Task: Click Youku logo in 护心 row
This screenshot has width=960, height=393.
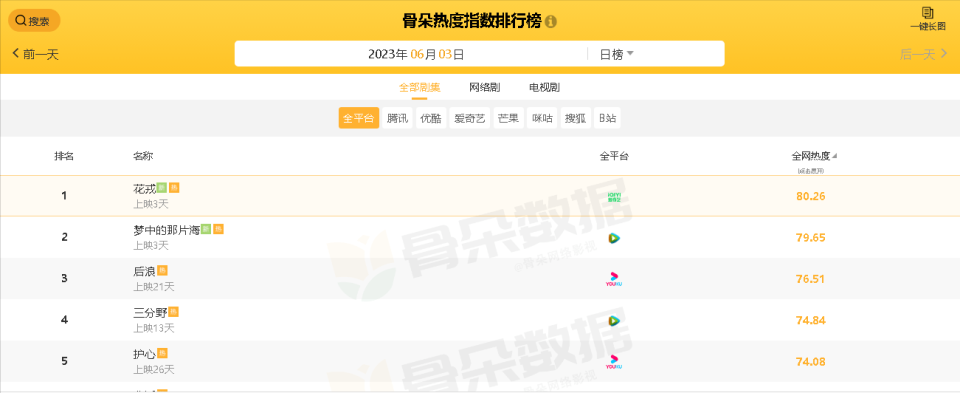Action: point(614,362)
